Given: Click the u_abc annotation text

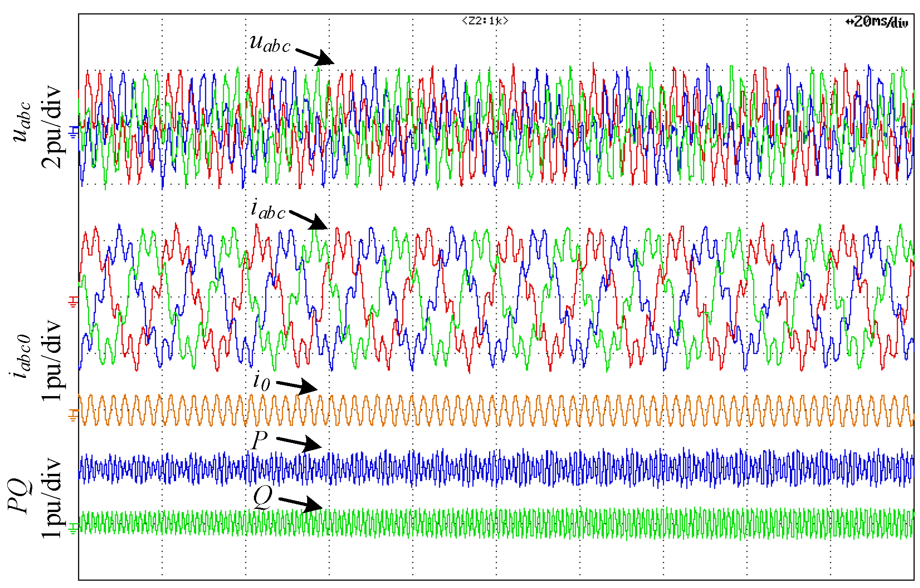Looking at the screenshot, I should tap(270, 44).
